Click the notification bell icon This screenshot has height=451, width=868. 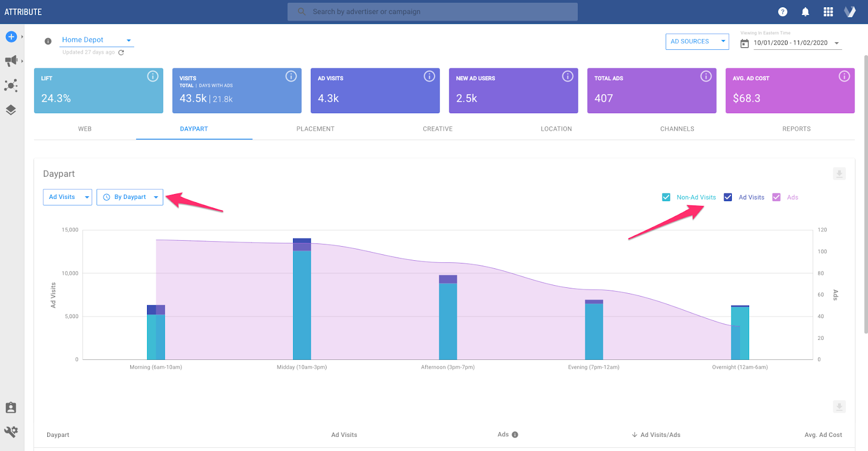click(805, 12)
